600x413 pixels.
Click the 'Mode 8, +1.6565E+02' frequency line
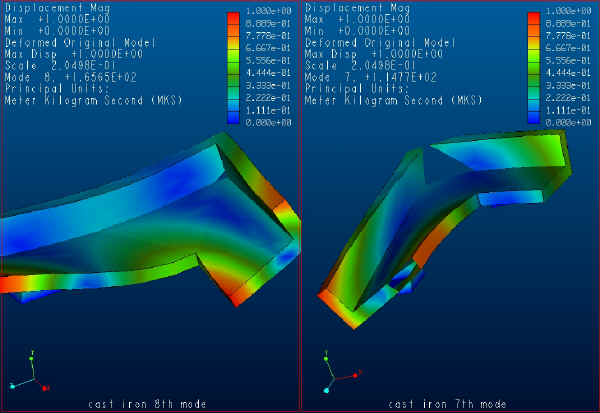pyautogui.click(x=70, y=77)
